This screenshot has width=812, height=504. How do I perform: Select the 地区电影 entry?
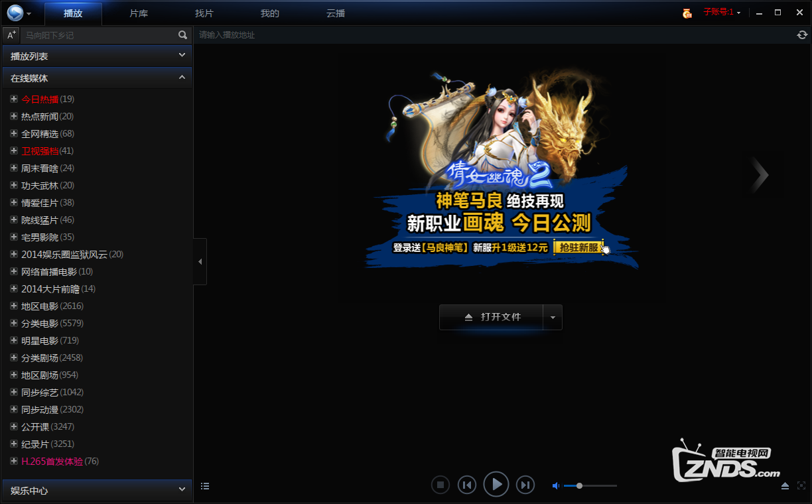[52, 306]
